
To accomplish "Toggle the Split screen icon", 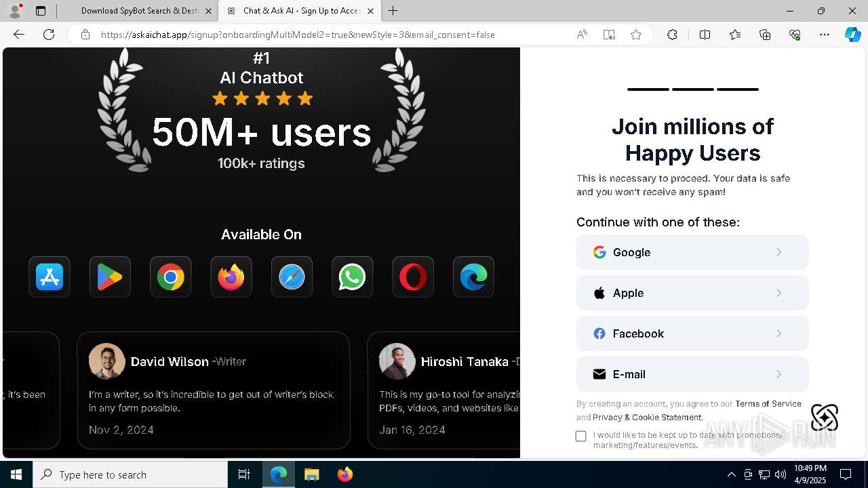I will [x=705, y=35].
